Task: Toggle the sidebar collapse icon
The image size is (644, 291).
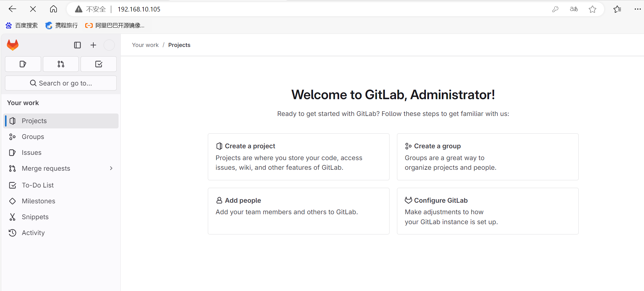Action: point(77,45)
